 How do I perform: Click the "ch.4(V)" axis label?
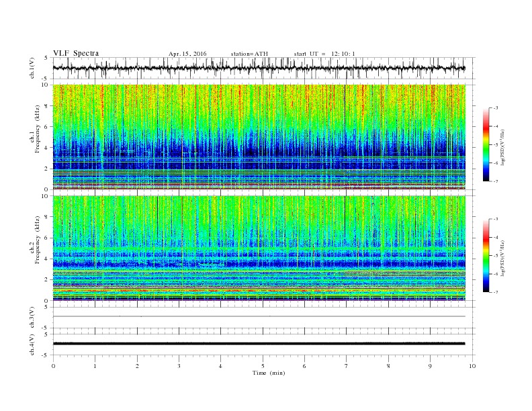coord(32,345)
